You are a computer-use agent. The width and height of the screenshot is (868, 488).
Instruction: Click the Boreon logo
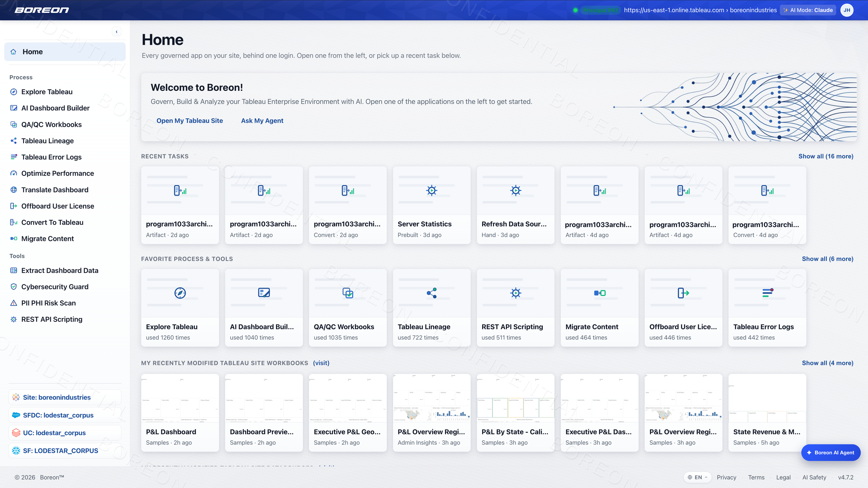click(x=42, y=10)
